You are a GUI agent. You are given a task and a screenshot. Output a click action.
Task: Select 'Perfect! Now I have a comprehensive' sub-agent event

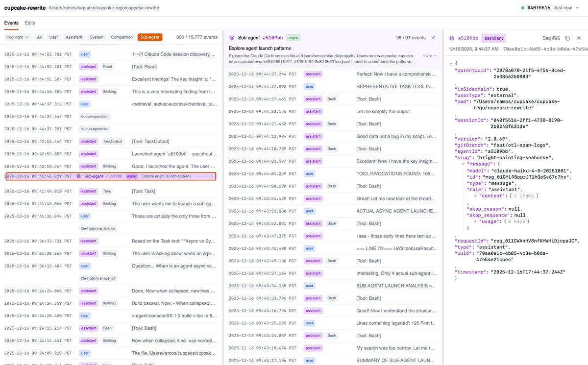click(x=333, y=74)
